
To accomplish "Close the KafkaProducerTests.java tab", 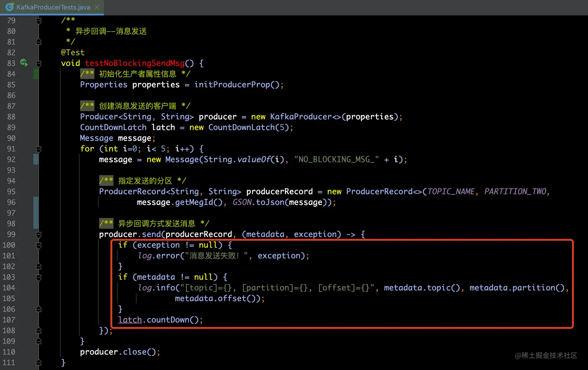I will point(97,7).
